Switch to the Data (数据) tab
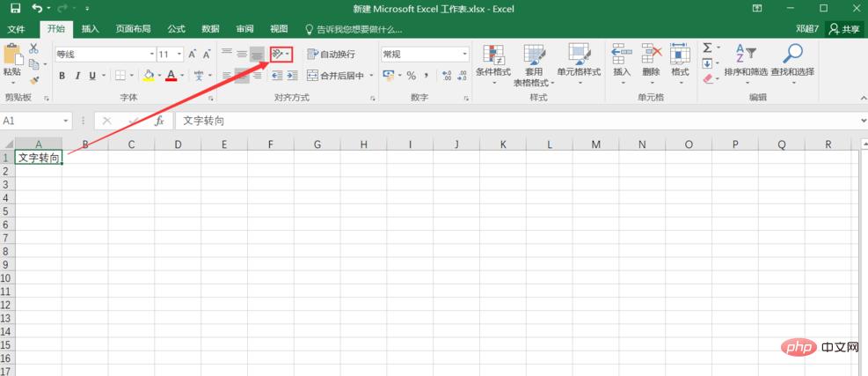This screenshot has width=868, height=376. 210,29
